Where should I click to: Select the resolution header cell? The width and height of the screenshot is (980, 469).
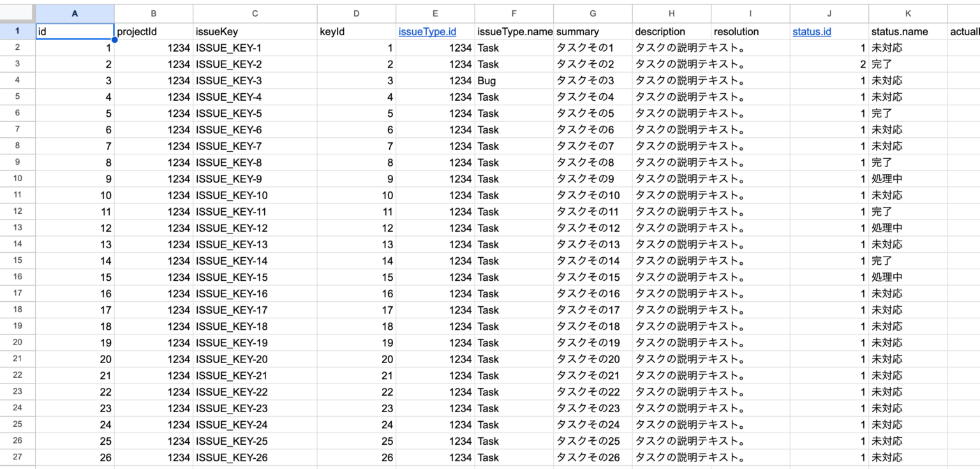(x=750, y=31)
